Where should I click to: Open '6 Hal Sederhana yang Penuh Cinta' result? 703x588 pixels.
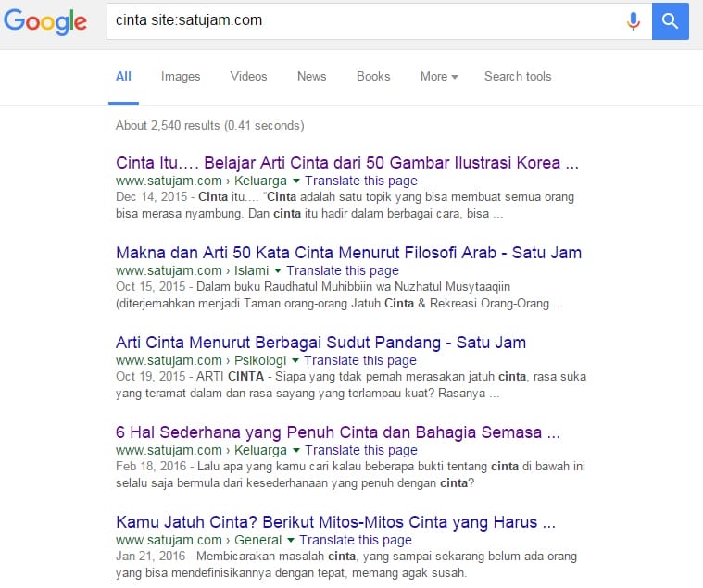coord(338,432)
